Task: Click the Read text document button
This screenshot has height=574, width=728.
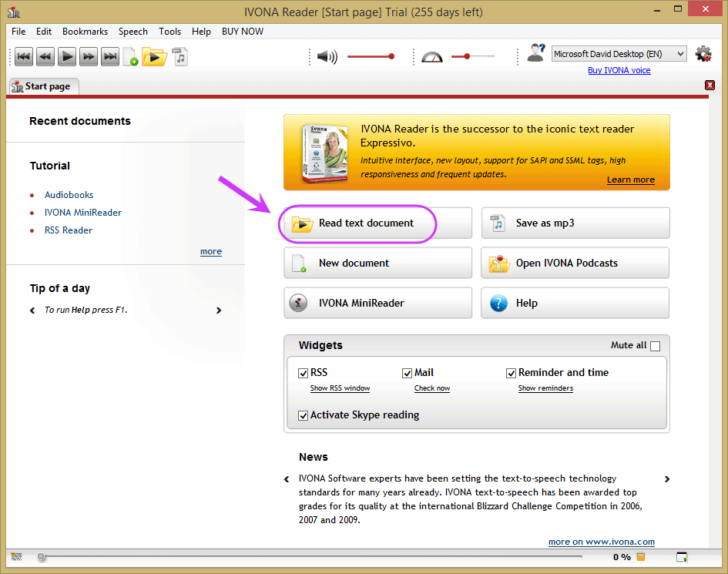Action: 378,223
